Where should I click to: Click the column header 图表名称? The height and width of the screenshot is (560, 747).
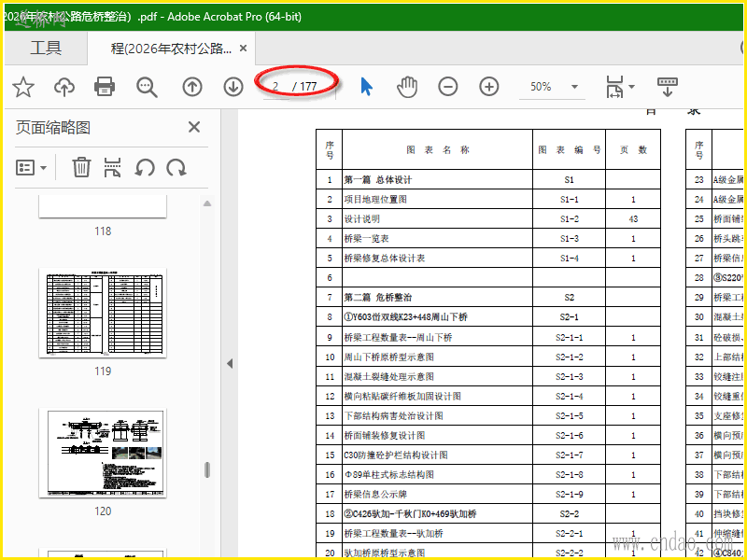438,150
